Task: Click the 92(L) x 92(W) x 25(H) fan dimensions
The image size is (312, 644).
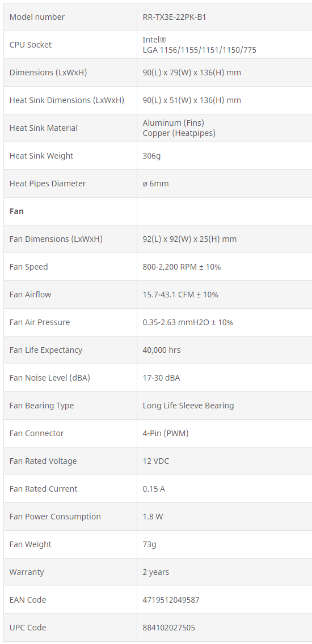Action: point(189,239)
